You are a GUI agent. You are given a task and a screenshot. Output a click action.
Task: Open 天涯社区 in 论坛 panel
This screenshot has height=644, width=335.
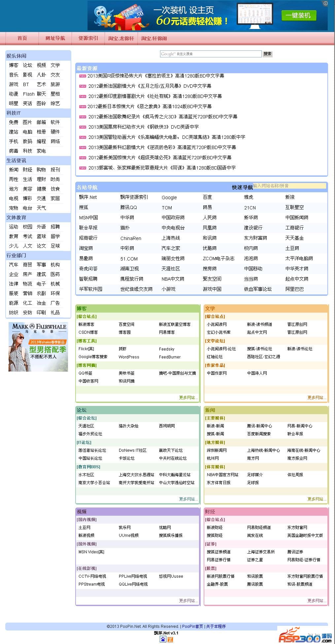(x=86, y=426)
